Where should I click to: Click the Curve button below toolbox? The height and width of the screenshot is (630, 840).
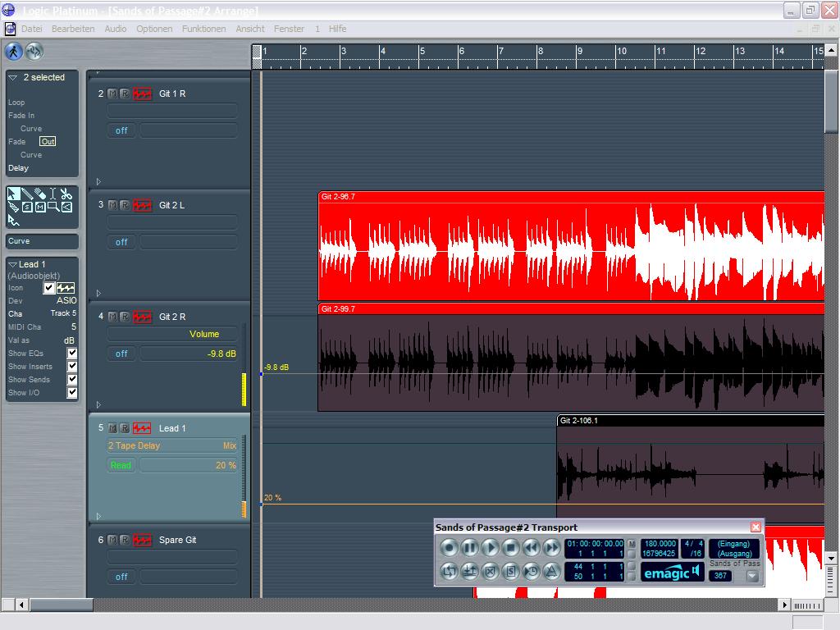42,241
